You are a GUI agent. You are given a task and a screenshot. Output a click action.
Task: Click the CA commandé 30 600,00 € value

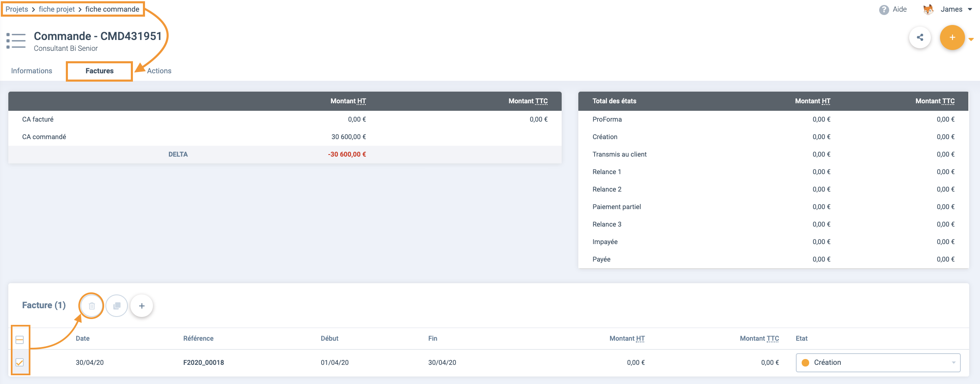[x=349, y=137]
